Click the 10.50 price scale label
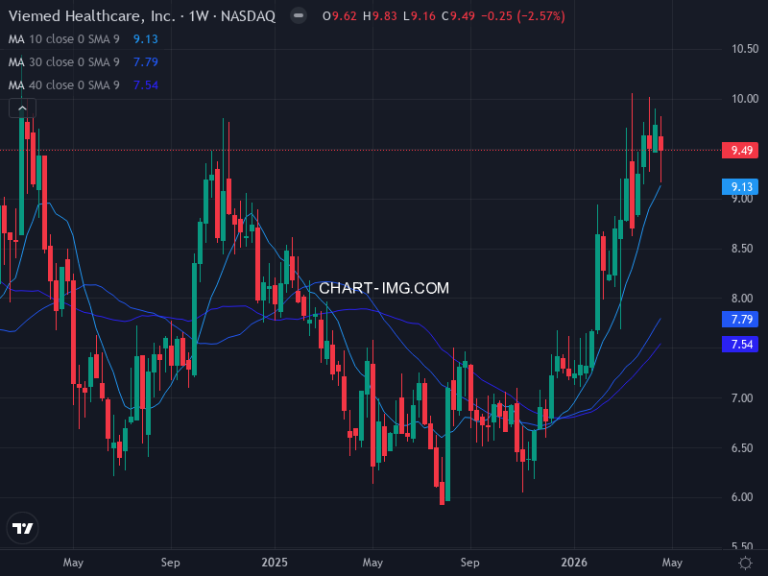This screenshot has width=768, height=576. [744, 49]
